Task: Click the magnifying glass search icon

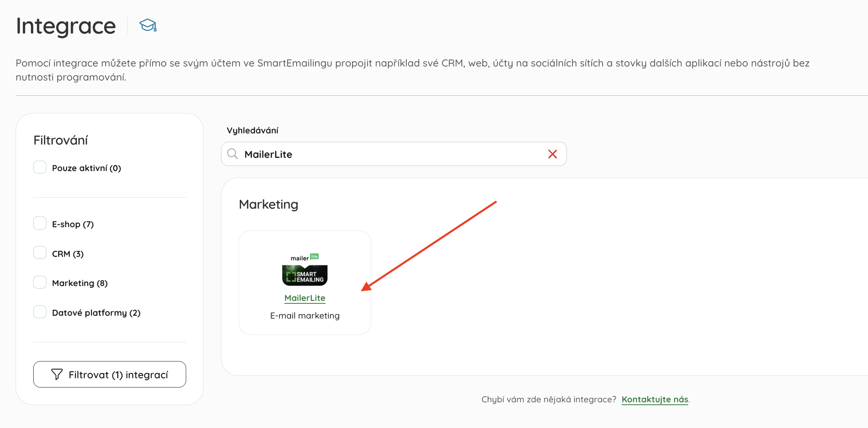Action: click(233, 154)
